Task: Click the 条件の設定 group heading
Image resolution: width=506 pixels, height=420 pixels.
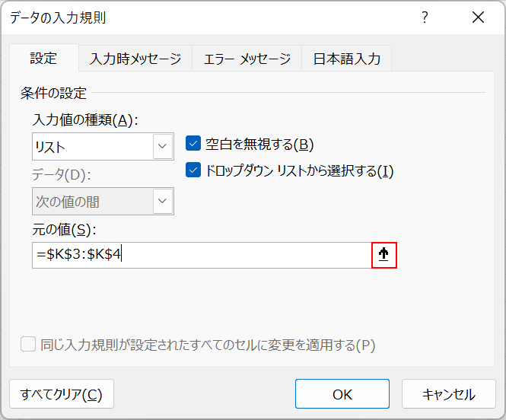Action: click(54, 94)
